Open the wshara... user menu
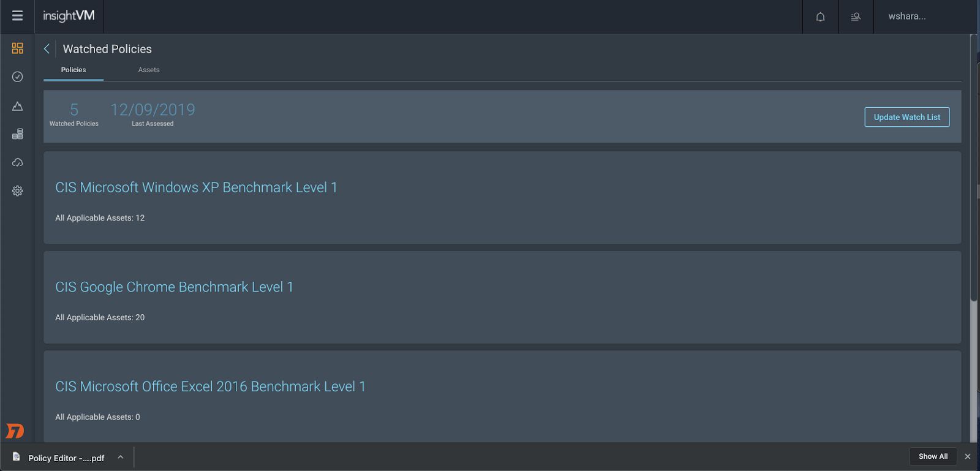The width and height of the screenshot is (980, 471). [x=907, y=17]
